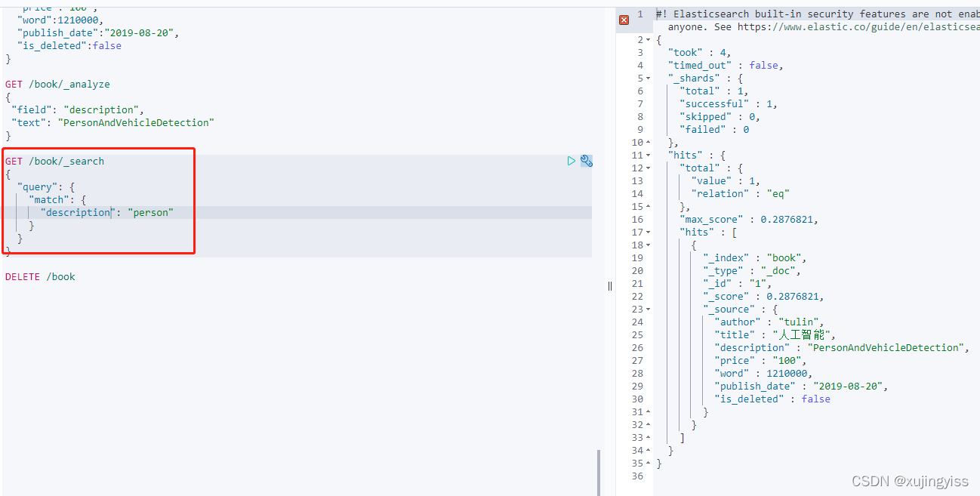
Task: Click the "max_score" : 0.2876821 line
Action: tap(749, 220)
